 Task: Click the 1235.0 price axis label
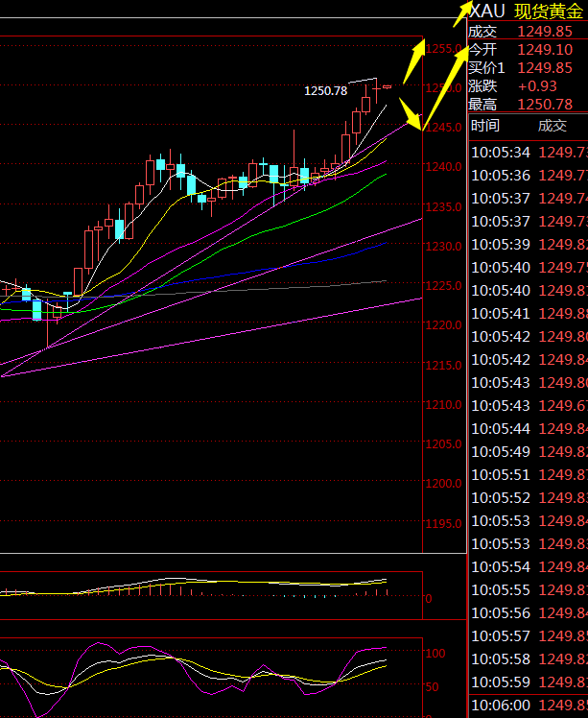point(443,207)
